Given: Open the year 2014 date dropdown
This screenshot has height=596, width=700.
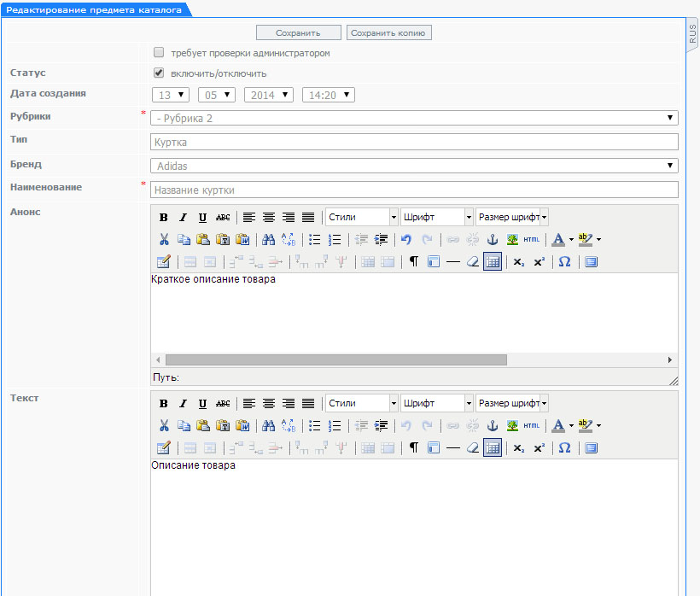Looking at the screenshot, I should point(268,95).
